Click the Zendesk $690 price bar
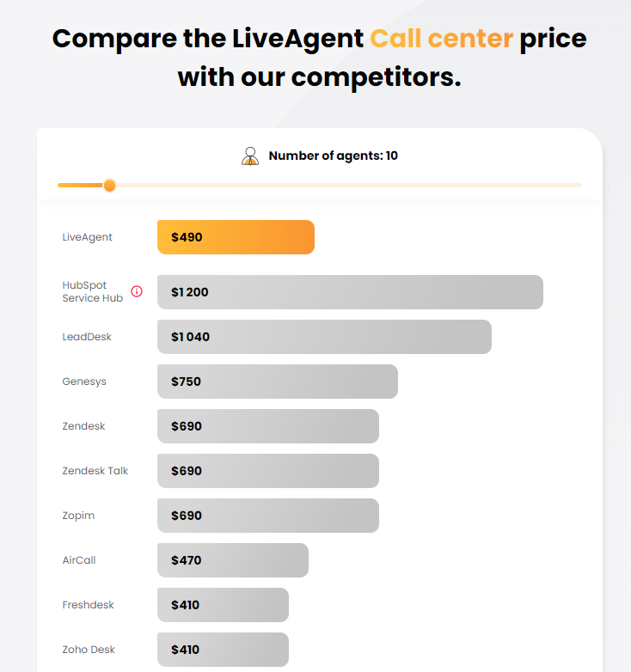Viewport: 631px width, 672px height. 267,426
